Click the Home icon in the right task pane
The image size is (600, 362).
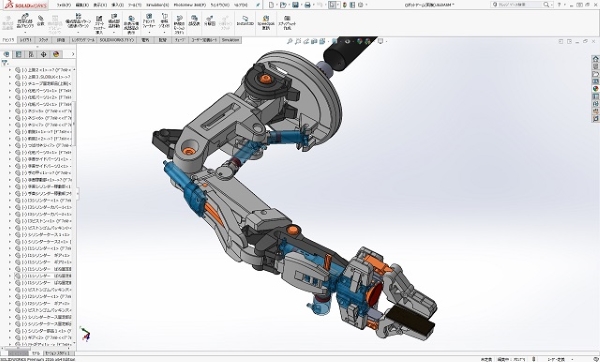click(x=595, y=59)
